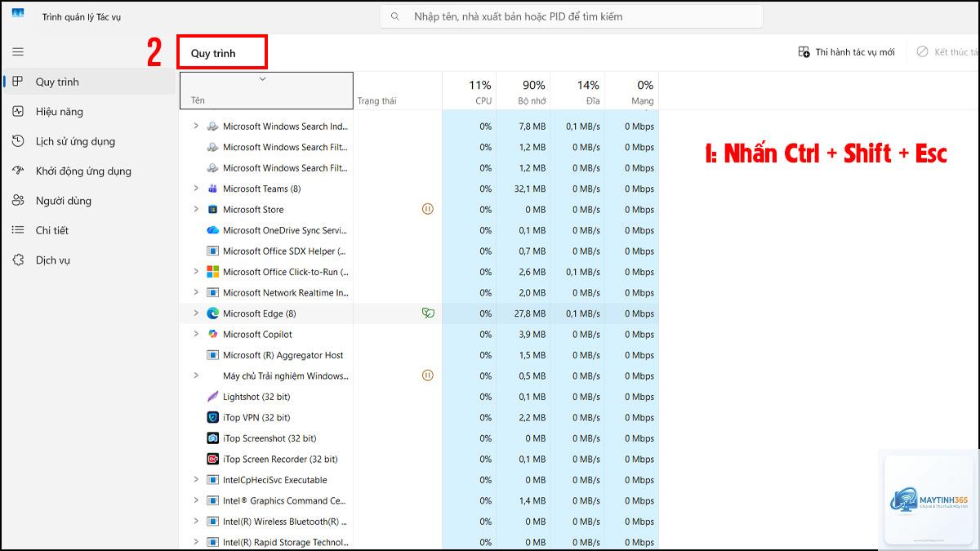Image resolution: width=980 pixels, height=551 pixels.
Task: Click the search magnifier icon
Action: coord(395,16)
